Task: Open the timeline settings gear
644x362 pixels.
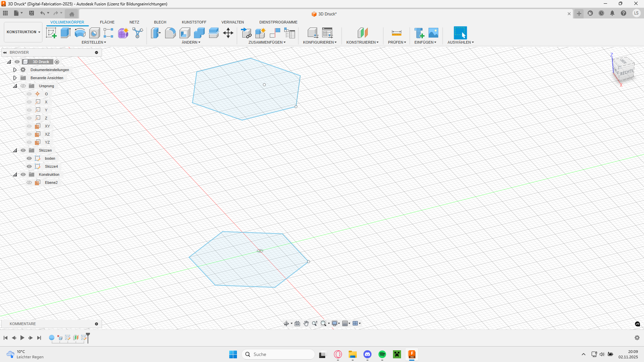Action: pos(637,338)
